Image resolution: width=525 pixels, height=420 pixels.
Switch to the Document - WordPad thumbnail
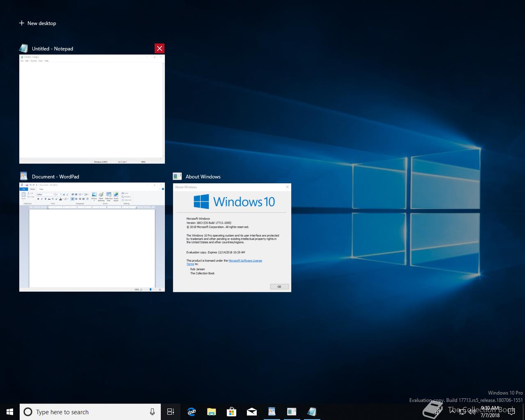92,237
